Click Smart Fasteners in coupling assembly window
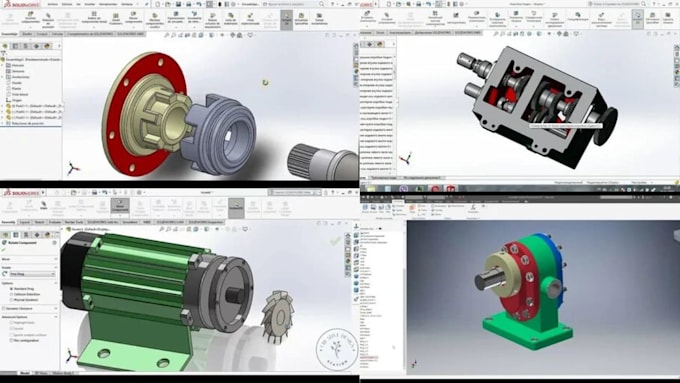Screen dimensions: 680x383 pyautogui.click(x=116, y=20)
